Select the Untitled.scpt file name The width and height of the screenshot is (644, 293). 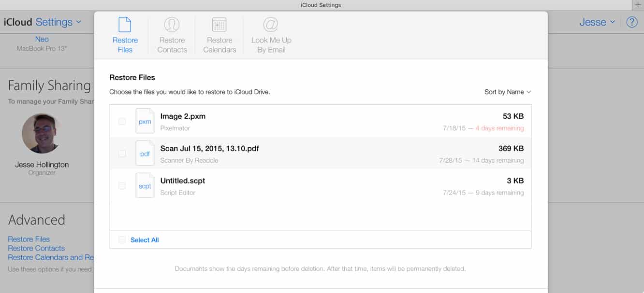coord(183,181)
